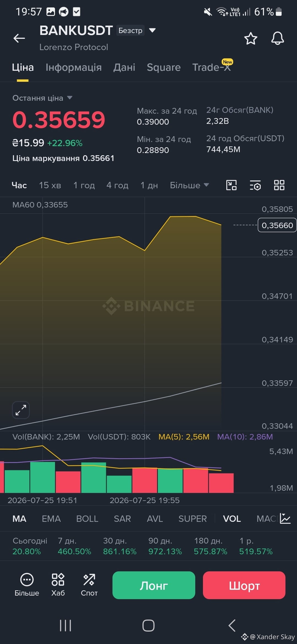Toggle the VOL indicator

(232, 519)
